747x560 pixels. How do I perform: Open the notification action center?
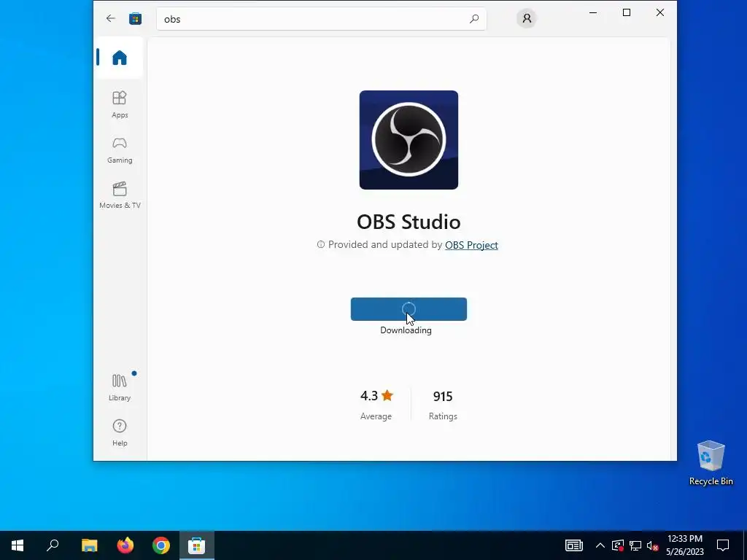(x=723, y=545)
